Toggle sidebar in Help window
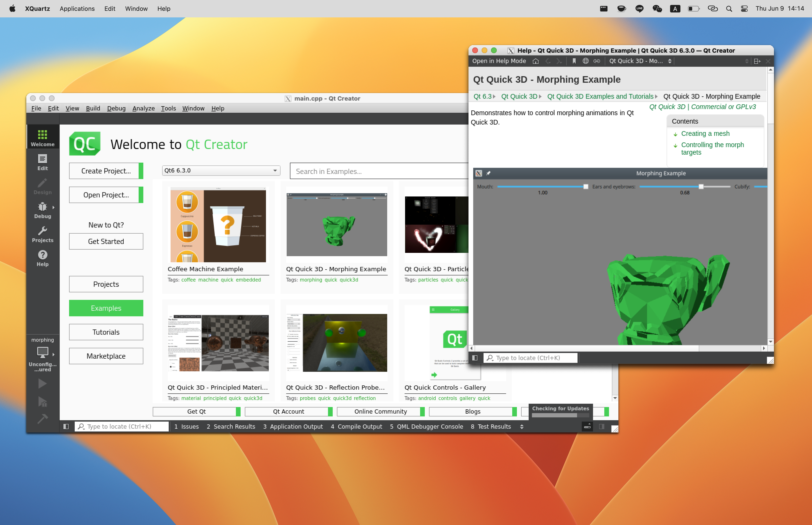Viewport: 812px width, 525px height. point(475,358)
